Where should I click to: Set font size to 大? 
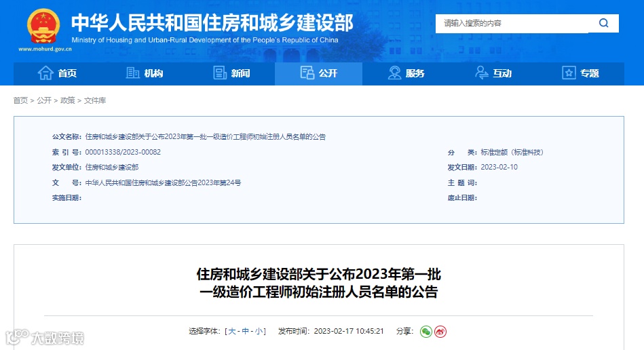coord(232,331)
